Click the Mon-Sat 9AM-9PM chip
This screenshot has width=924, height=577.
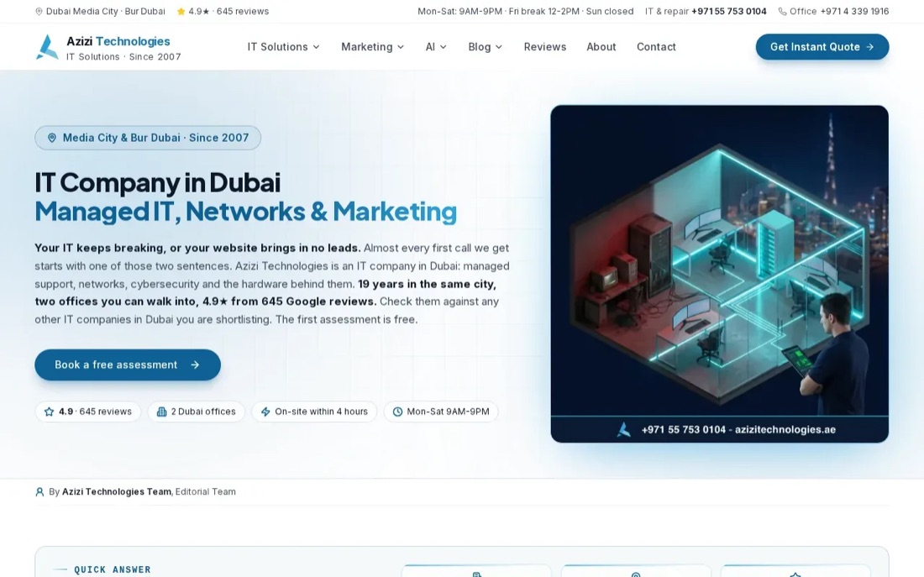[441, 412]
